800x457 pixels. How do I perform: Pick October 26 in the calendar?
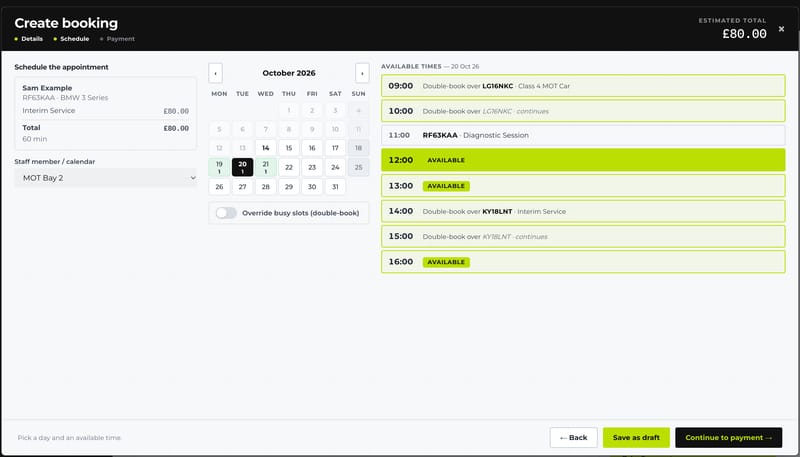pyautogui.click(x=219, y=187)
